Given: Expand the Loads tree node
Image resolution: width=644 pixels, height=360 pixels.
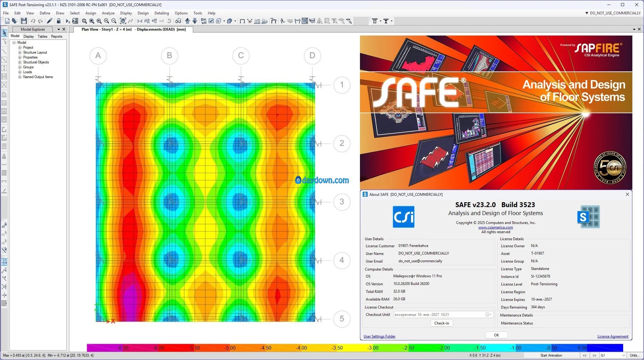Looking at the screenshot, I should tap(20, 72).
